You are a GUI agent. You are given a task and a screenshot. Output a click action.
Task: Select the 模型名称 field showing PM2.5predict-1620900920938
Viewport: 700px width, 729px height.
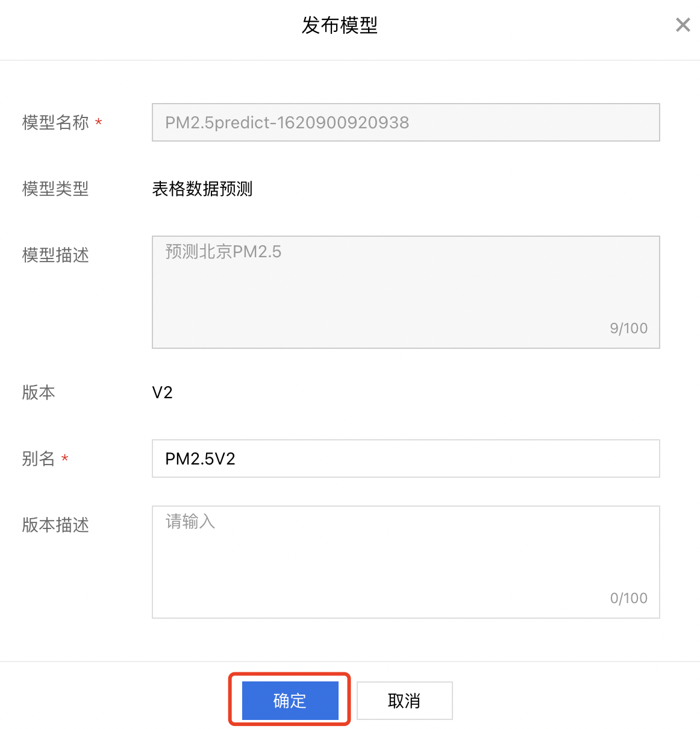[406, 122]
